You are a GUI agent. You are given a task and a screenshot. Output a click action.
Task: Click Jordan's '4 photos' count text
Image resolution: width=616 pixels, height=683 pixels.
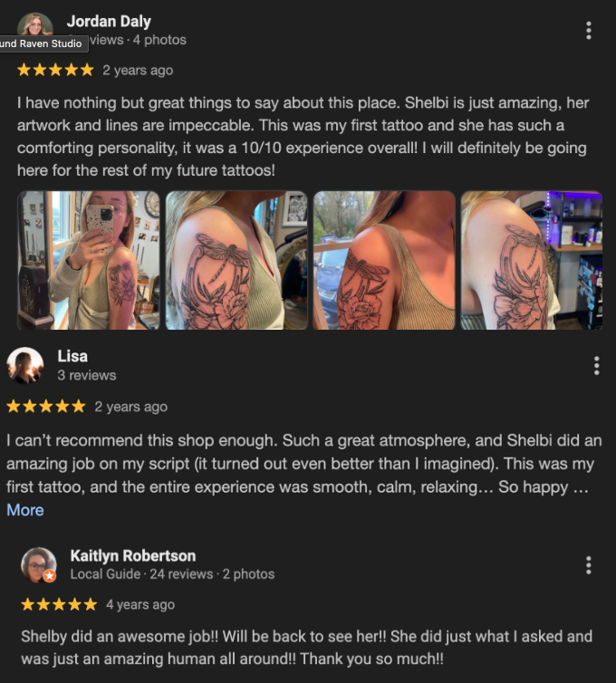[x=159, y=40]
